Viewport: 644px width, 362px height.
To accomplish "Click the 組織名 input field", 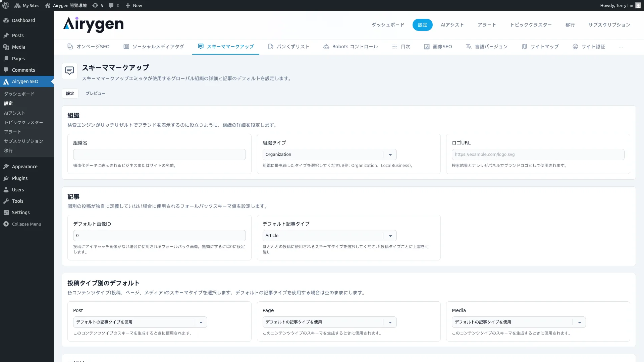I will [159, 155].
